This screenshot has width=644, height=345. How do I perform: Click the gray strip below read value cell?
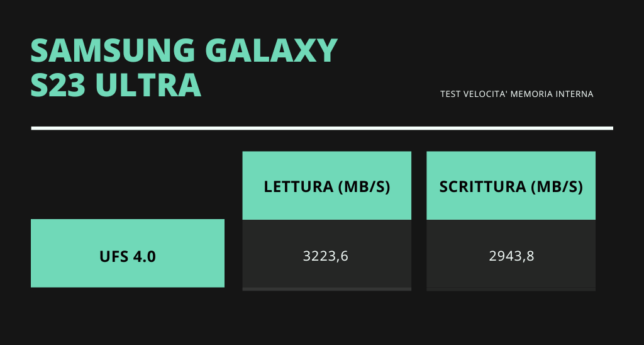point(327,289)
